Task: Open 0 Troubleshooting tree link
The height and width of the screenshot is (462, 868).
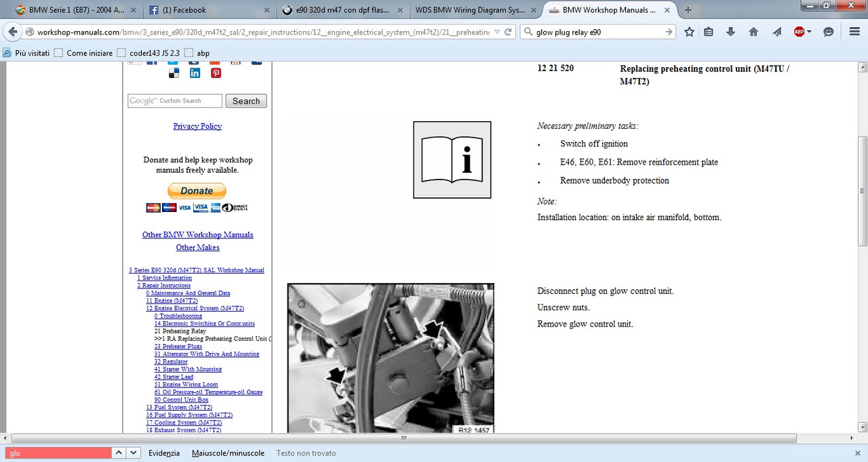Action: 178,316
